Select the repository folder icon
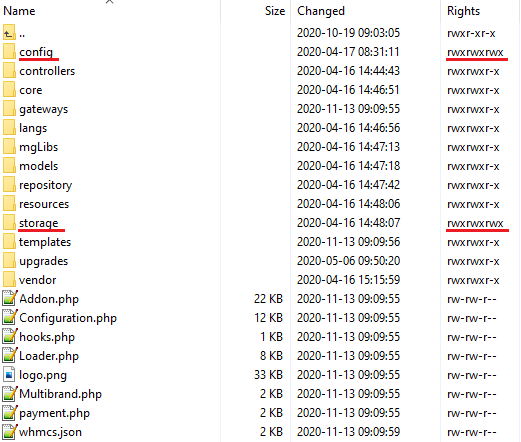This screenshot has width=521, height=442. (x=9, y=185)
